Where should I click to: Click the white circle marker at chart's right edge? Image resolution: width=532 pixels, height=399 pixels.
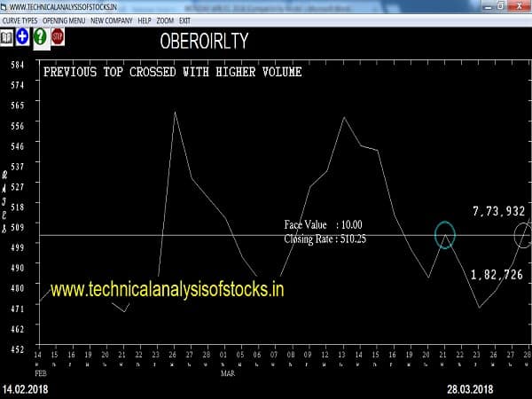[523, 235]
